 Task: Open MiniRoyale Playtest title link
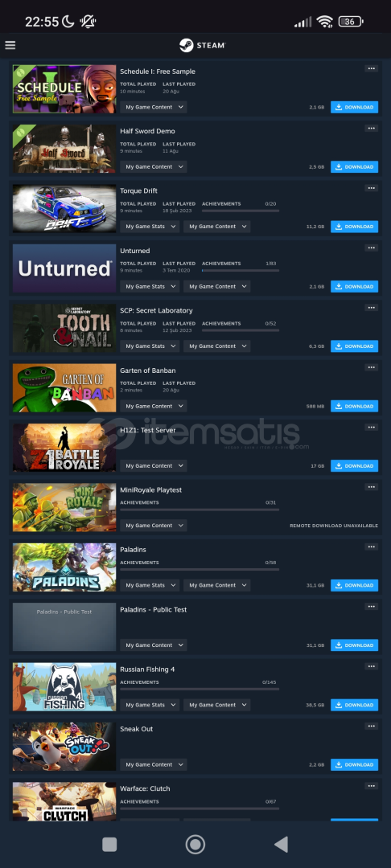[x=150, y=490]
